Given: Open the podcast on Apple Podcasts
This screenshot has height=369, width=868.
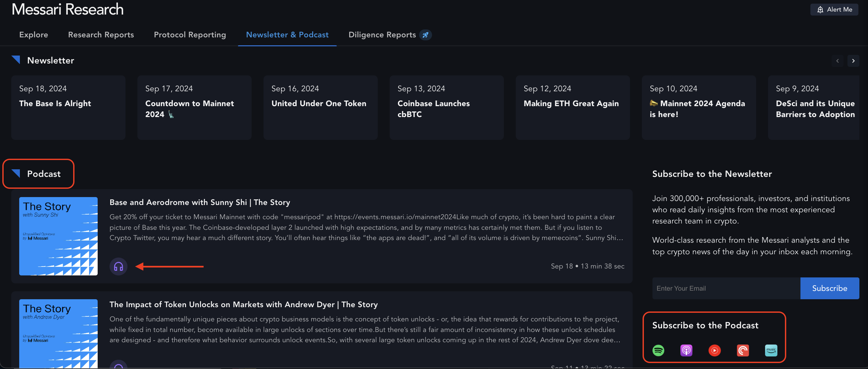Looking at the screenshot, I should (686, 350).
